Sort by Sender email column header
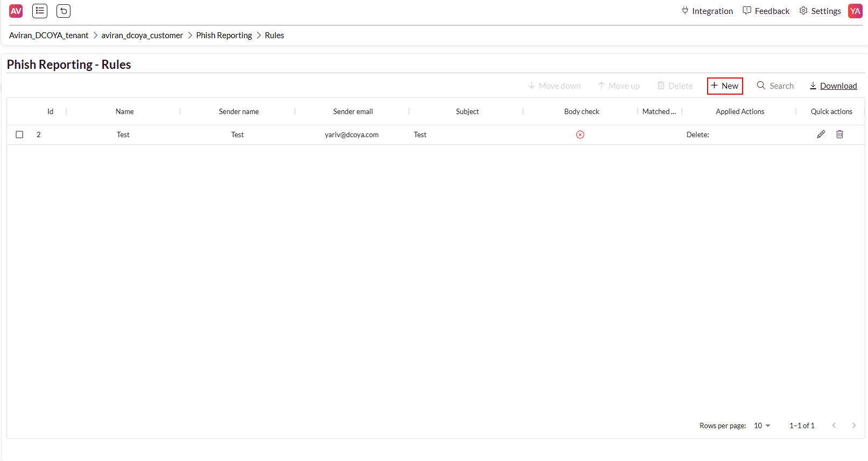 352,111
